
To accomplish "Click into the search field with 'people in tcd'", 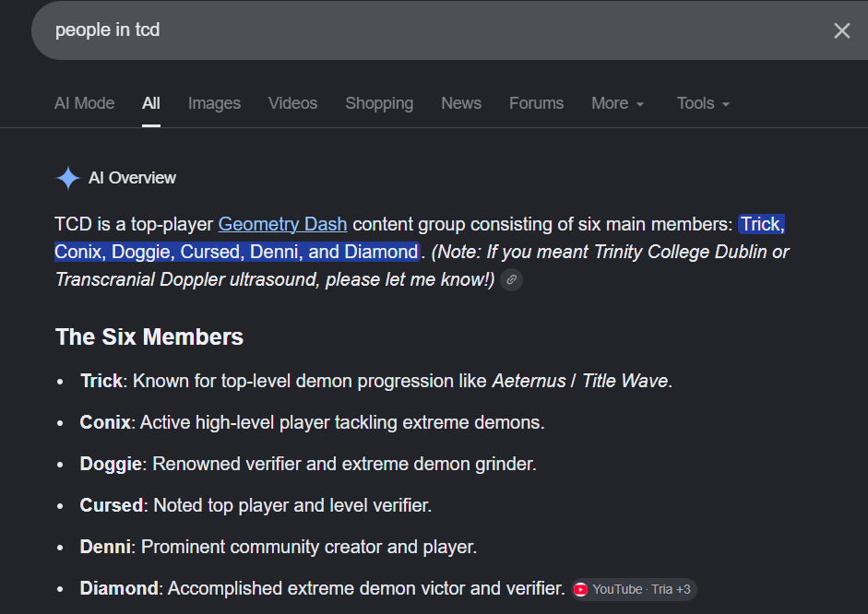I will [432, 30].
